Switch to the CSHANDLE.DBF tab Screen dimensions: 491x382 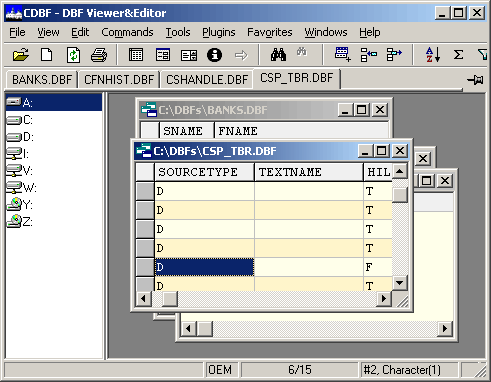(x=207, y=80)
